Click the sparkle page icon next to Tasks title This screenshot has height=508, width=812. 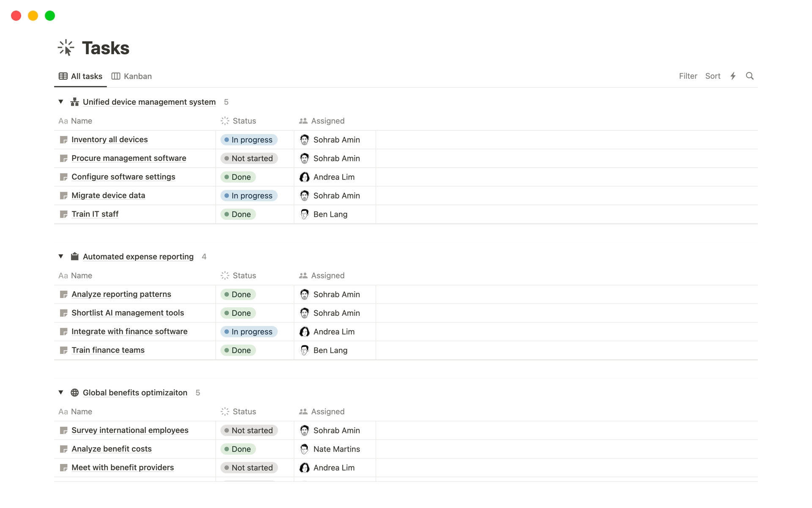[x=66, y=47]
